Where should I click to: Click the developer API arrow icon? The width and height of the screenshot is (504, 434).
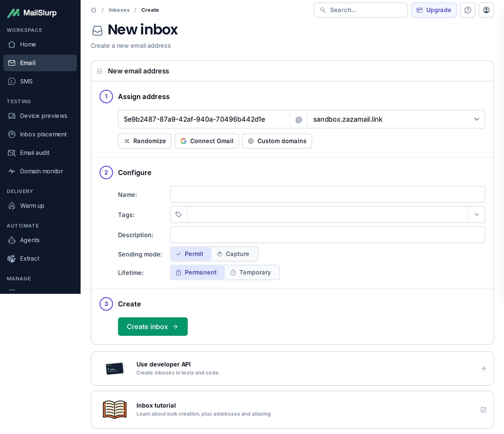coord(483,368)
